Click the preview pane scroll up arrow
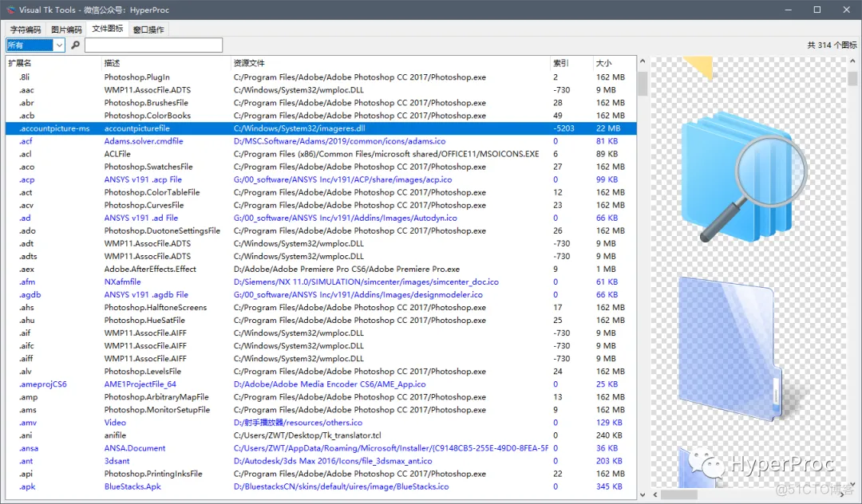 pyautogui.click(x=852, y=61)
